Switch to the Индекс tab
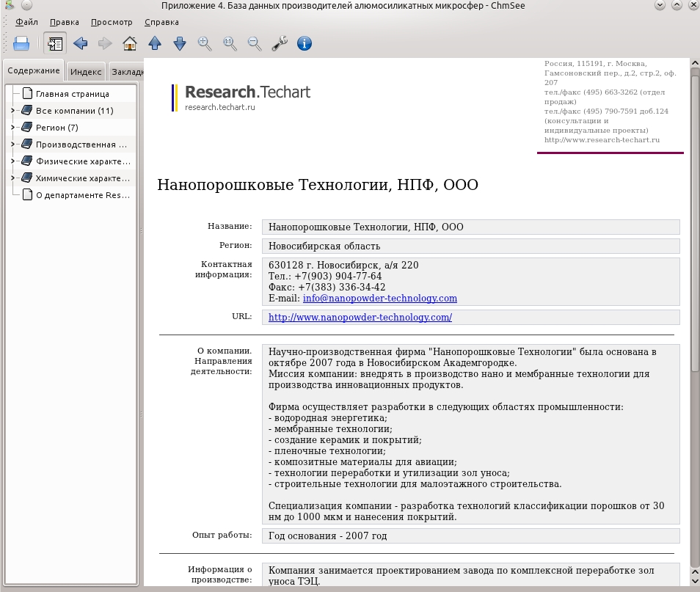The width and height of the screenshot is (700, 592). (86, 71)
